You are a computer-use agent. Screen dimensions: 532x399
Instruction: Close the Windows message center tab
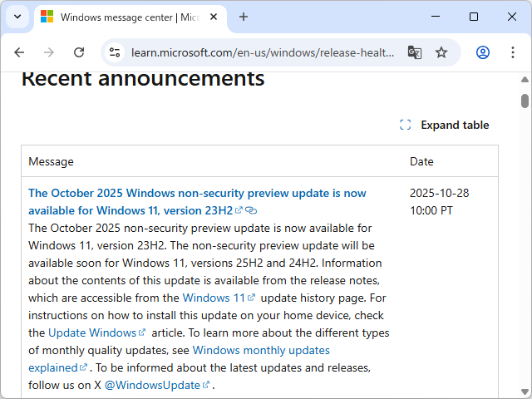coord(214,17)
